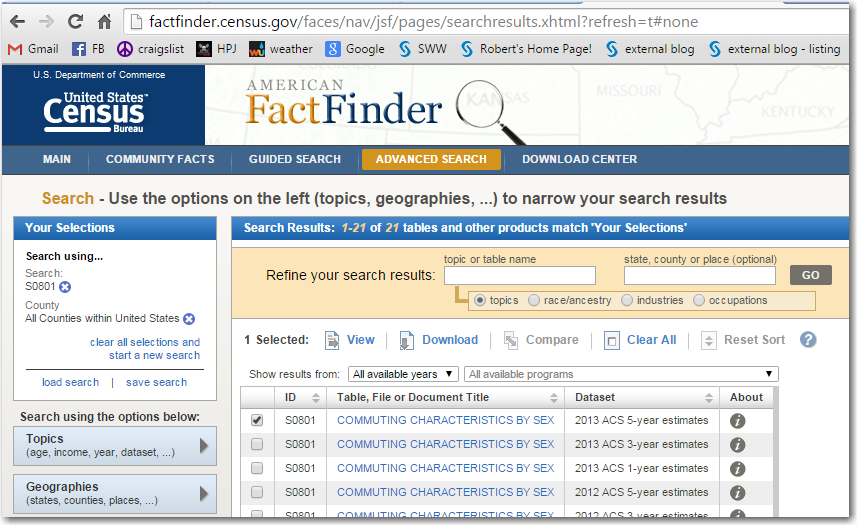Click the browser reload button
This screenshot has width=857, height=525.
(75, 21)
